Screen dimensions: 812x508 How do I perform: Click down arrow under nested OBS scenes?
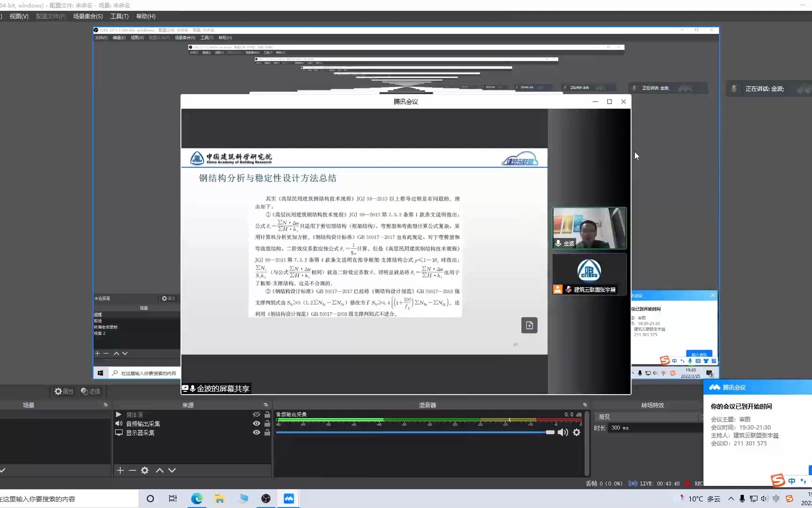point(125,353)
